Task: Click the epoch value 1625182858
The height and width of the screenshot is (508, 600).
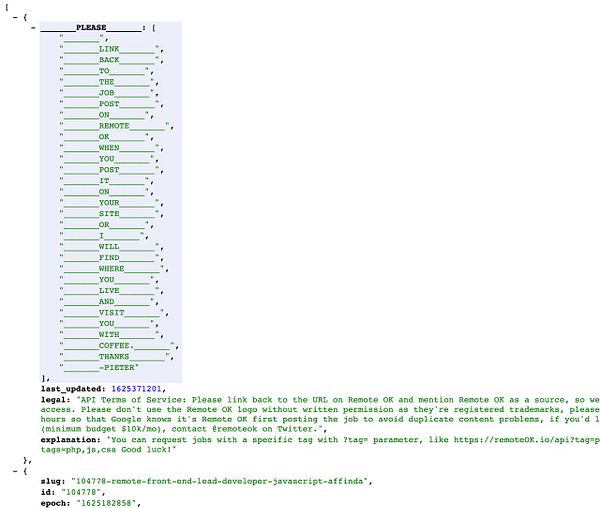Action: (108, 503)
